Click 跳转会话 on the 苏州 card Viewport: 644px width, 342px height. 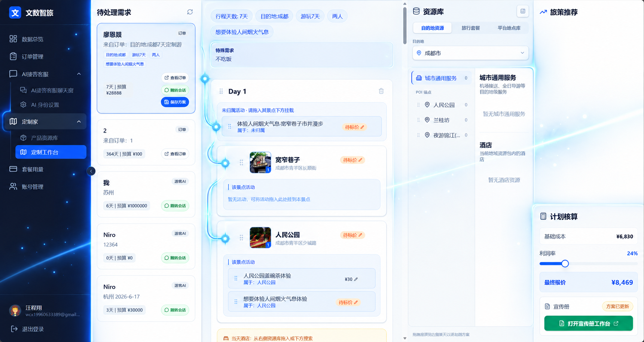point(175,206)
